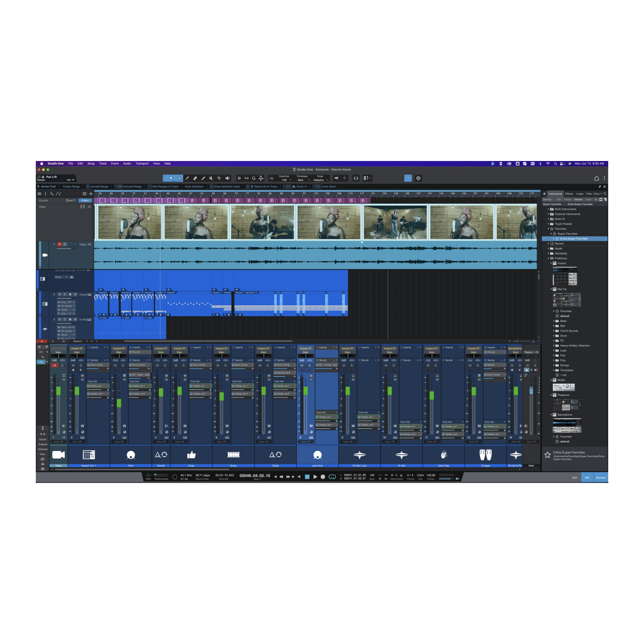
Task: Open macOS Spotlight search icon
Action: point(555,164)
